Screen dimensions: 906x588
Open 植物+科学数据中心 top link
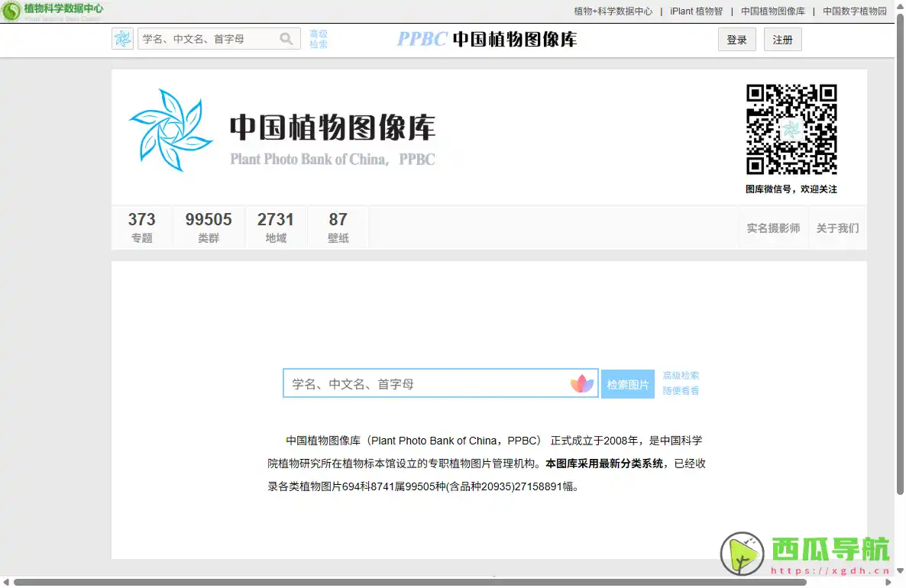click(x=613, y=11)
